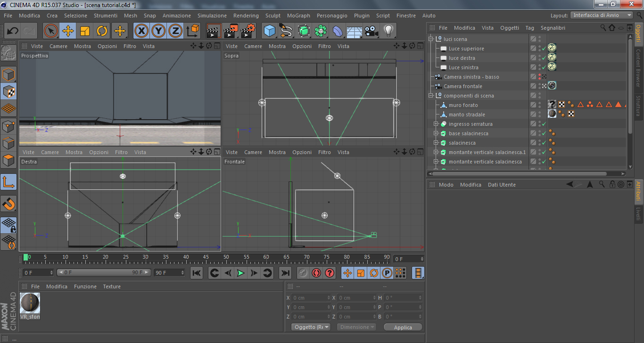Screen dimensions: 644x343
Task: Select the Move tool in toolbar
Action: pos(68,31)
